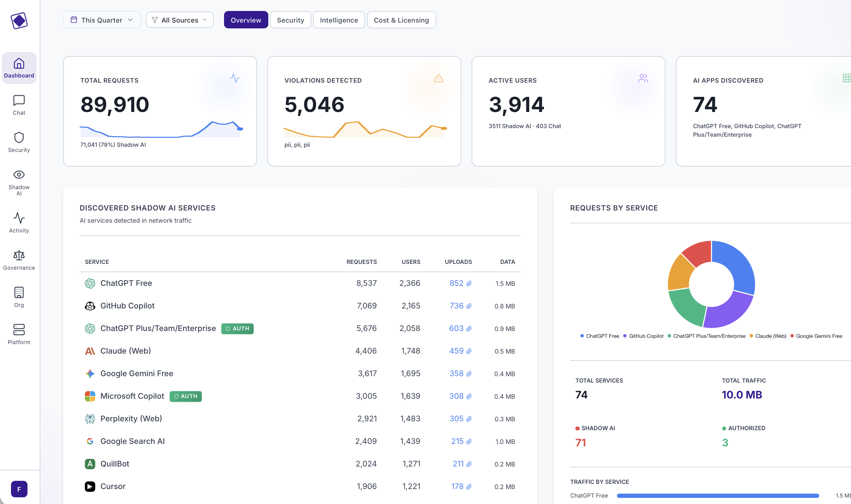Click the Cursor service logo
Screen dimensions: 851x504
pos(90,486)
